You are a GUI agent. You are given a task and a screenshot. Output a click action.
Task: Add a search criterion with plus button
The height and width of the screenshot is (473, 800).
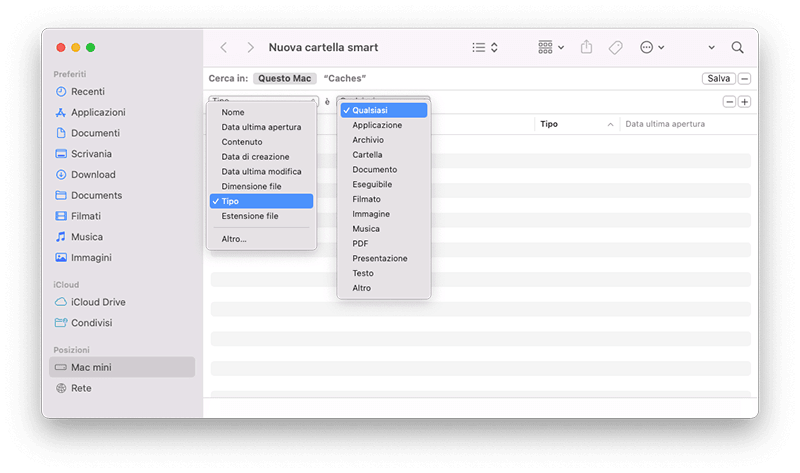tap(745, 102)
